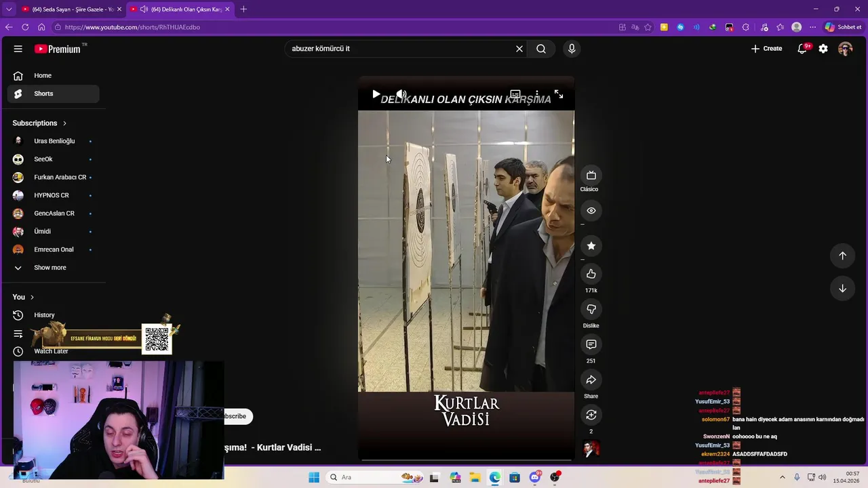
Task: Select Shorts in the sidebar
Action: tap(53, 94)
